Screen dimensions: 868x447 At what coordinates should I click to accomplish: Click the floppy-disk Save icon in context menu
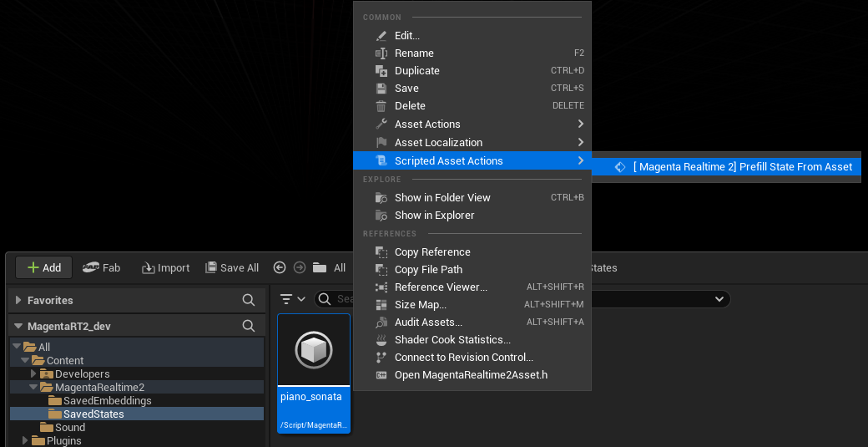(x=381, y=88)
